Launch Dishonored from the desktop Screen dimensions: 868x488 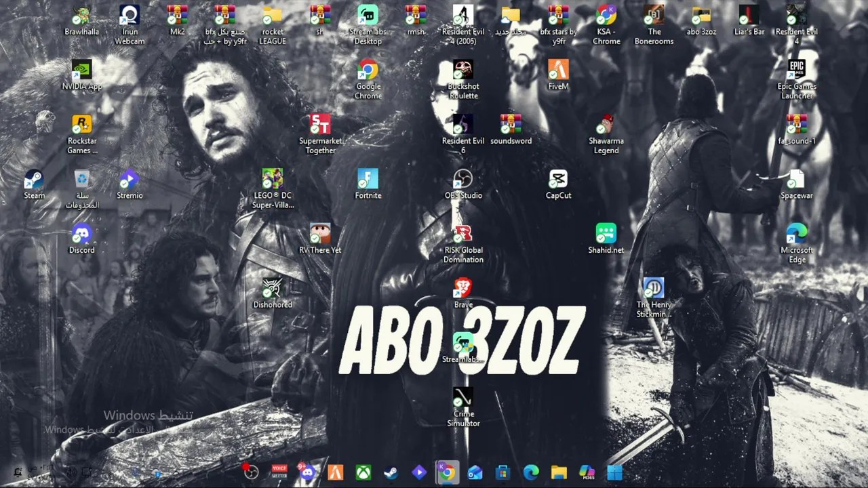(x=273, y=293)
